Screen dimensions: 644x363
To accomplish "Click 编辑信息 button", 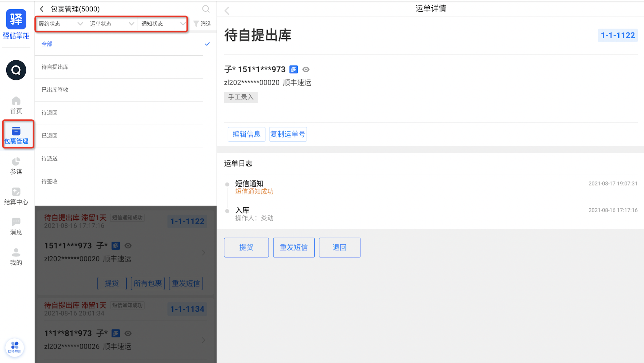I will pyautogui.click(x=246, y=134).
